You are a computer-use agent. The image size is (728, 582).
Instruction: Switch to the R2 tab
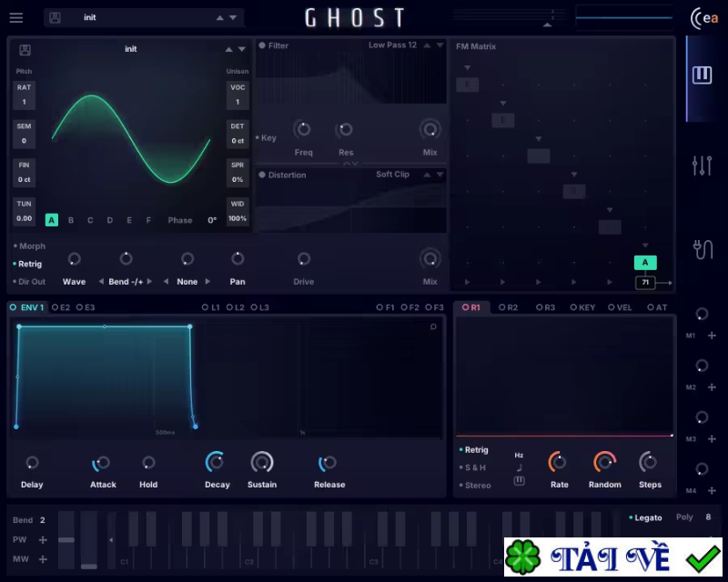coord(508,307)
